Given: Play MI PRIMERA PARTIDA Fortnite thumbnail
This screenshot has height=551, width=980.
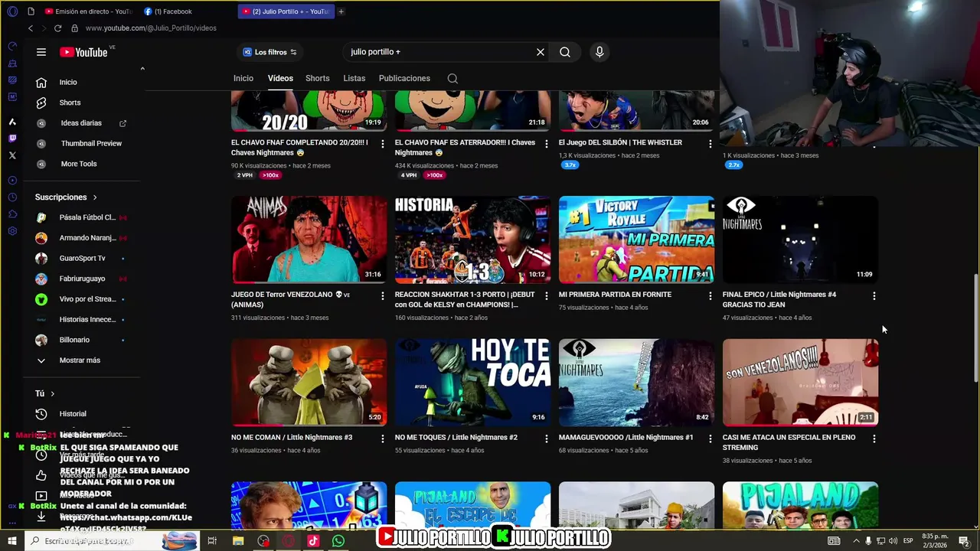Looking at the screenshot, I should pyautogui.click(x=636, y=240).
